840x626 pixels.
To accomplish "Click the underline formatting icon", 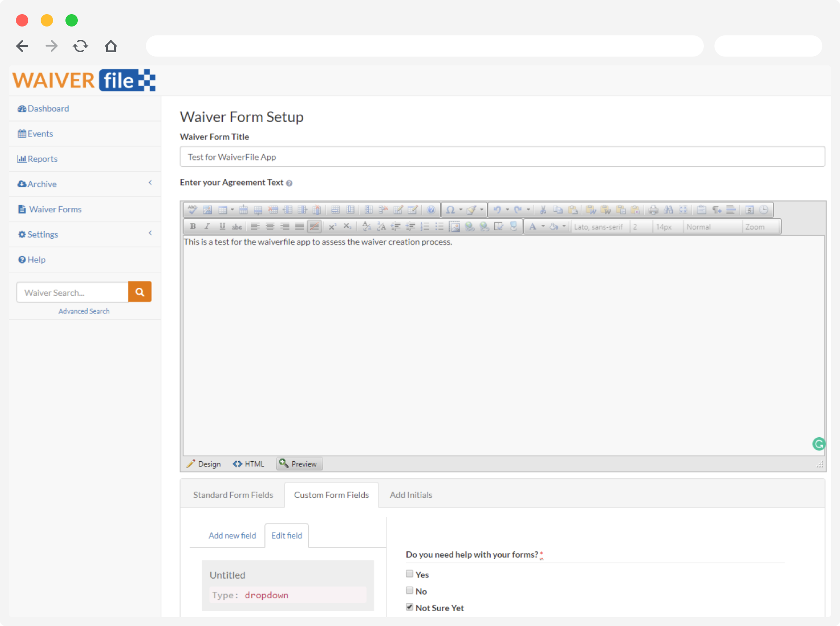I will click(222, 226).
